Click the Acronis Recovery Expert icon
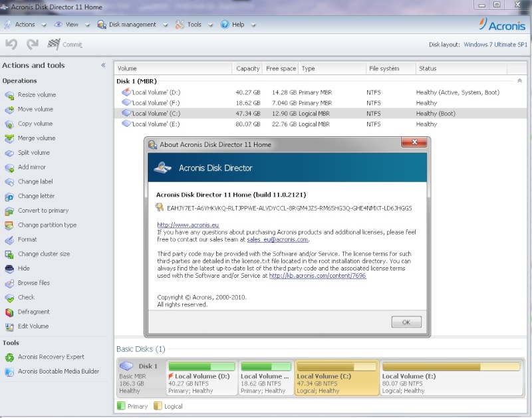The width and height of the screenshot is (532, 418). 9,358
